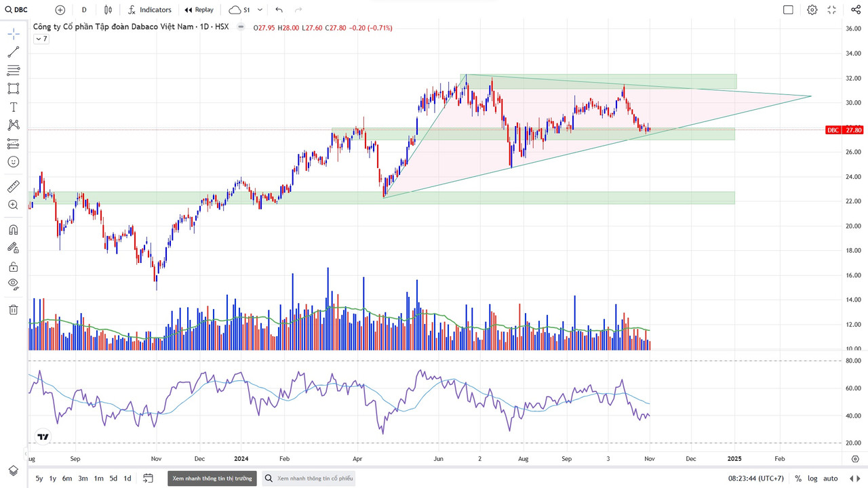Select the 5d date range

113,479
